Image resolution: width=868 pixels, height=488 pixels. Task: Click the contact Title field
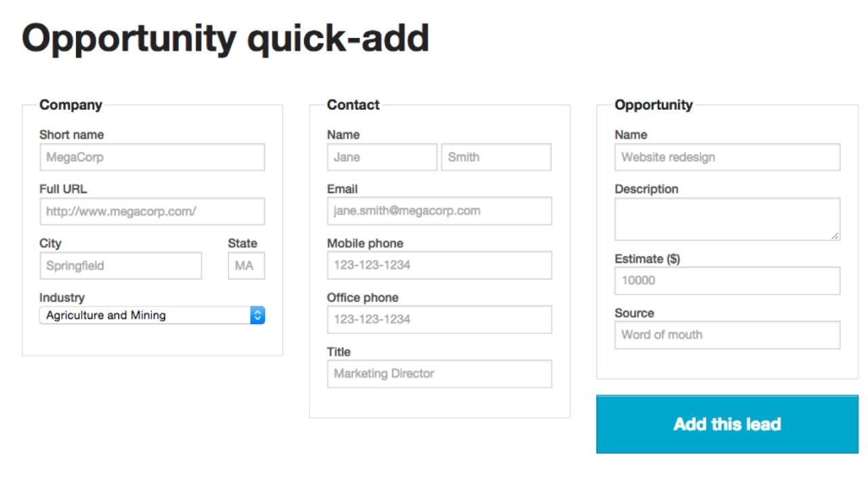coord(439,373)
